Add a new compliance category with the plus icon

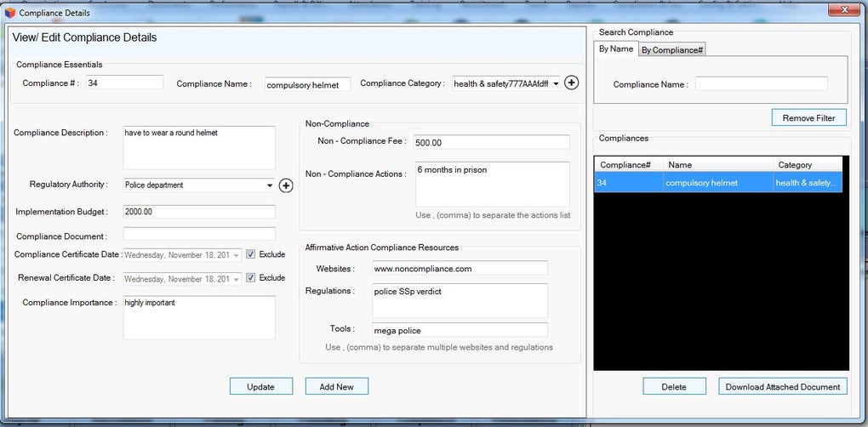point(571,83)
